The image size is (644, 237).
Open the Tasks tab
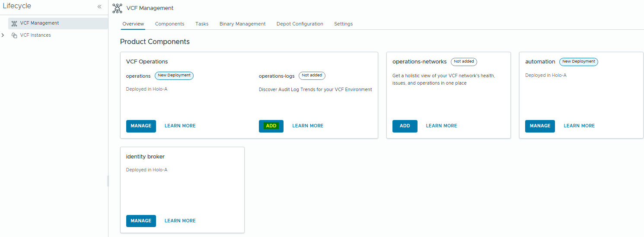[202, 24]
